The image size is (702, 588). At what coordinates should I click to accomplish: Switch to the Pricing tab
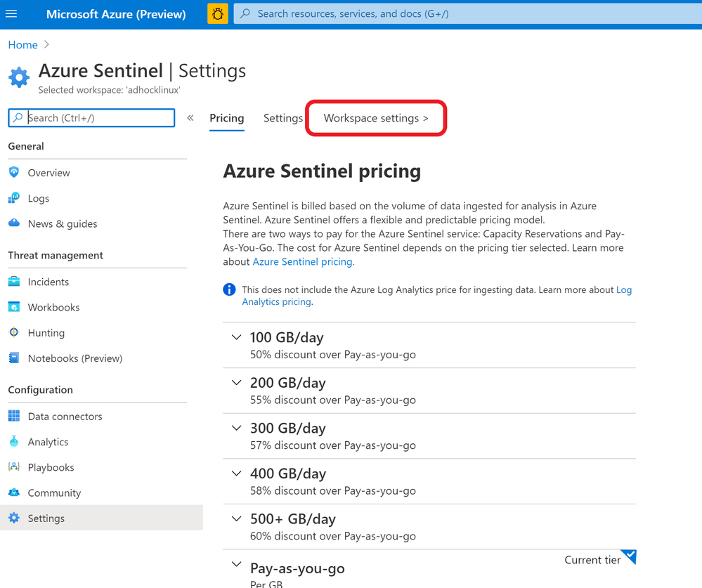coord(226,118)
